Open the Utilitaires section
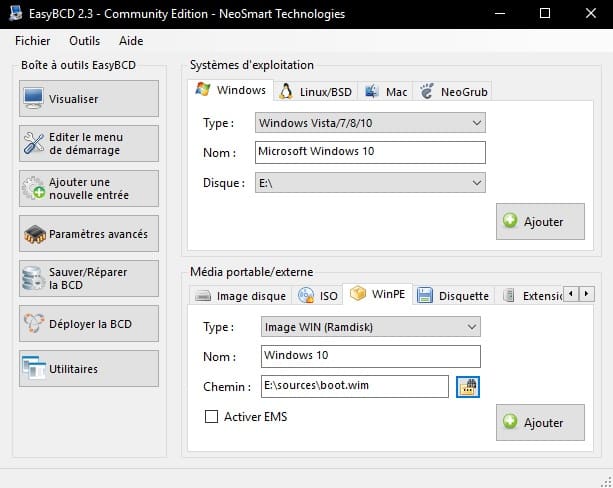Screen dimensions: 613x488 [x=89, y=368]
